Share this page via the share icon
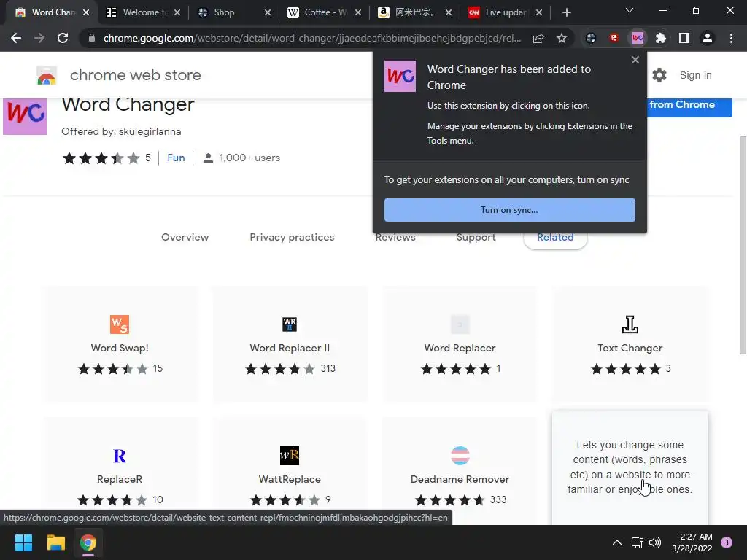Viewport: 747px width, 560px height. point(538,38)
